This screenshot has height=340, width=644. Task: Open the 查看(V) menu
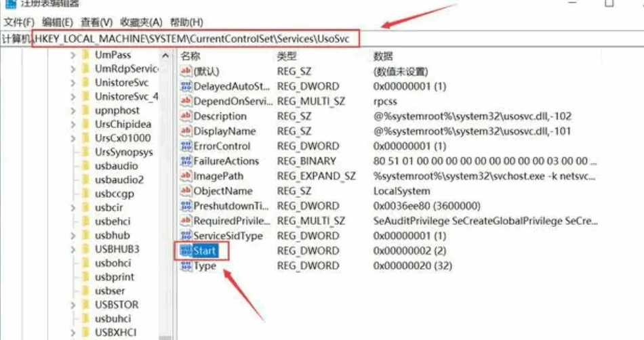[x=96, y=22]
